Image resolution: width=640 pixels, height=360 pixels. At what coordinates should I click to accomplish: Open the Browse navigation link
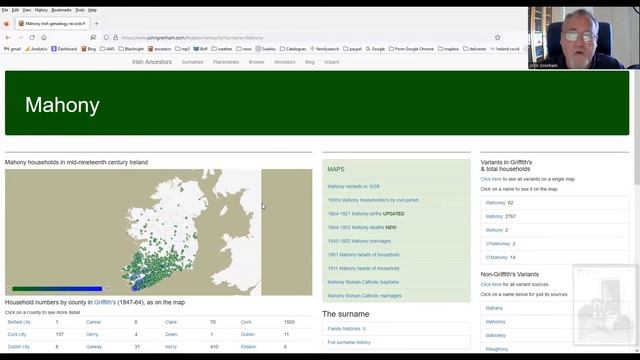click(x=256, y=62)
